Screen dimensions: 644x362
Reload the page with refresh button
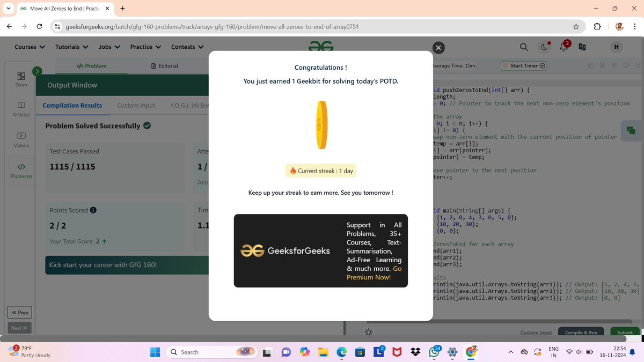40,26
